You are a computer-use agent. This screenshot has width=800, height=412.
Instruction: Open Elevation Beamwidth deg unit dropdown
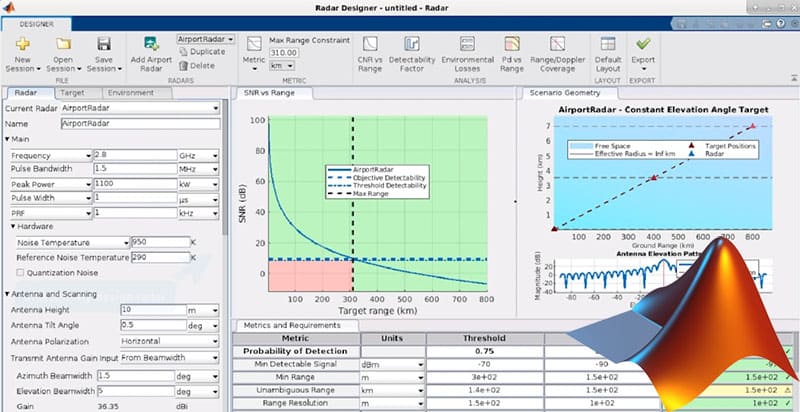point(197,392)
